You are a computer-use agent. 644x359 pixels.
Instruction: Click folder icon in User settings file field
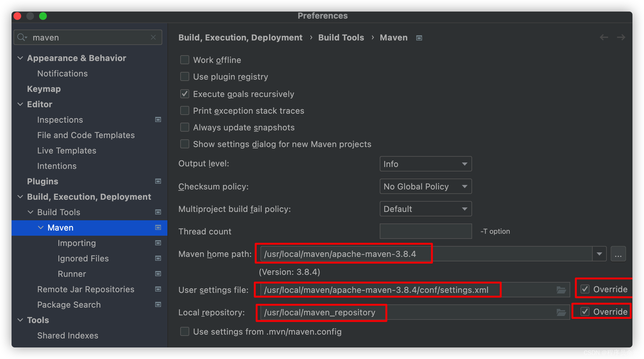coord(561,290)
